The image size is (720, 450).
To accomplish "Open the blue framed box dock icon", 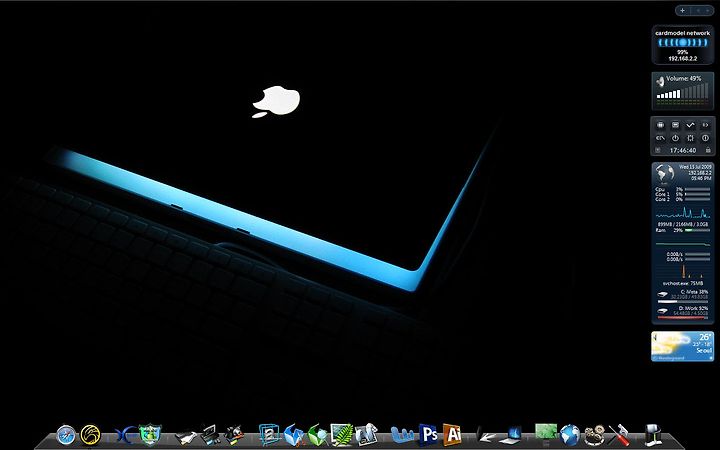I will (270, 434).
